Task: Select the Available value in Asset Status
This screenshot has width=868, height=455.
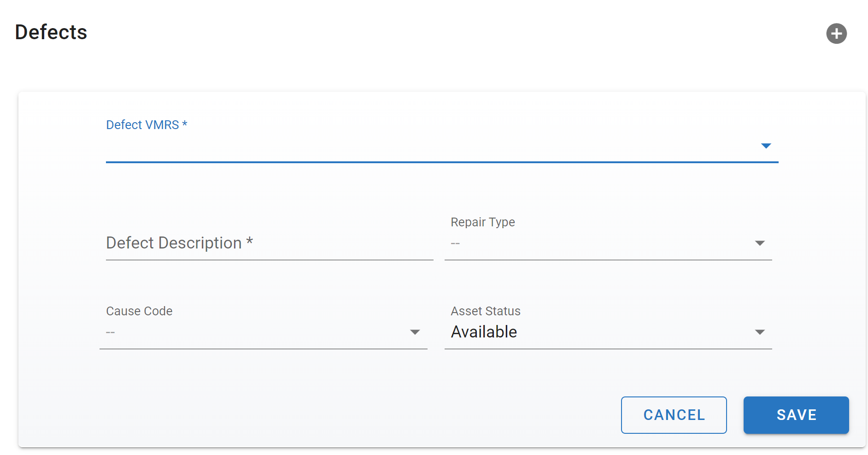Action: (484, 332)
